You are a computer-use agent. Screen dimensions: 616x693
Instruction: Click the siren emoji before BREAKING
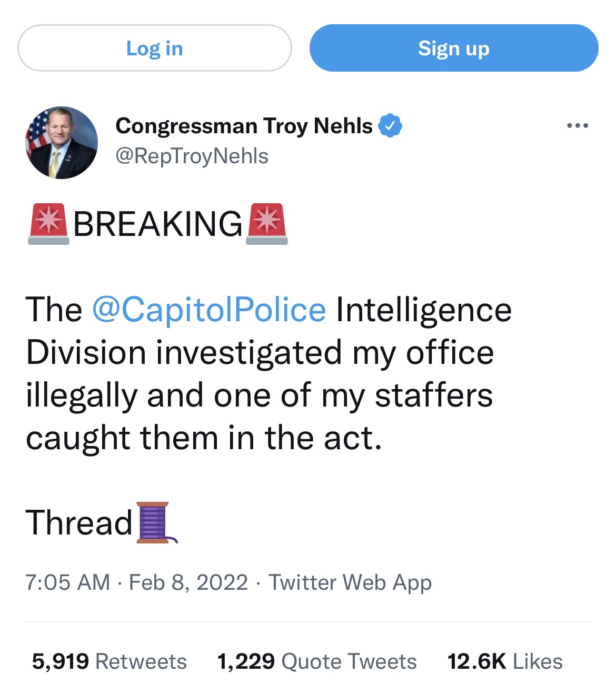[x=48, y=224]
